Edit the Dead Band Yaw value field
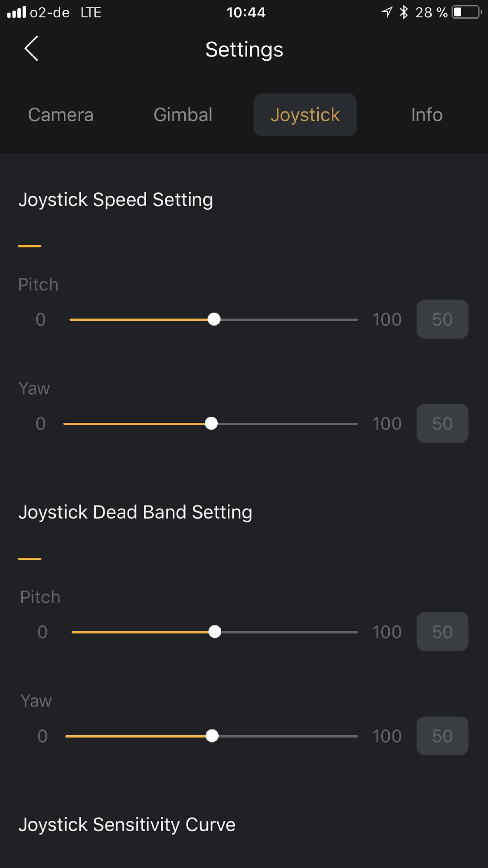 (x=442, y=736)
